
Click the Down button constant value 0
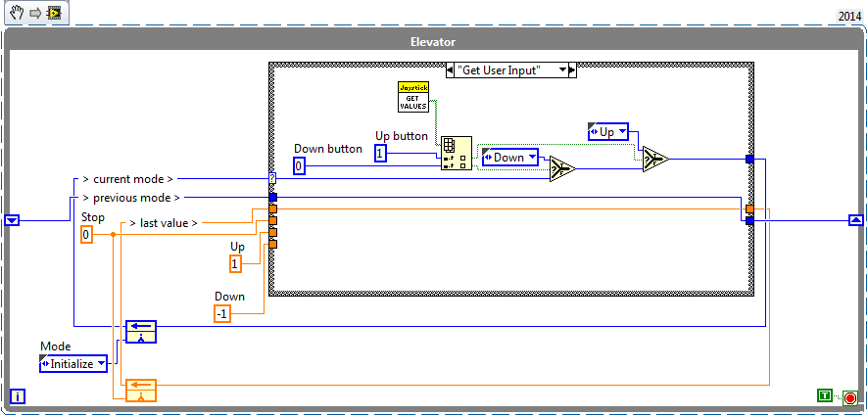[x=299, y=166]
